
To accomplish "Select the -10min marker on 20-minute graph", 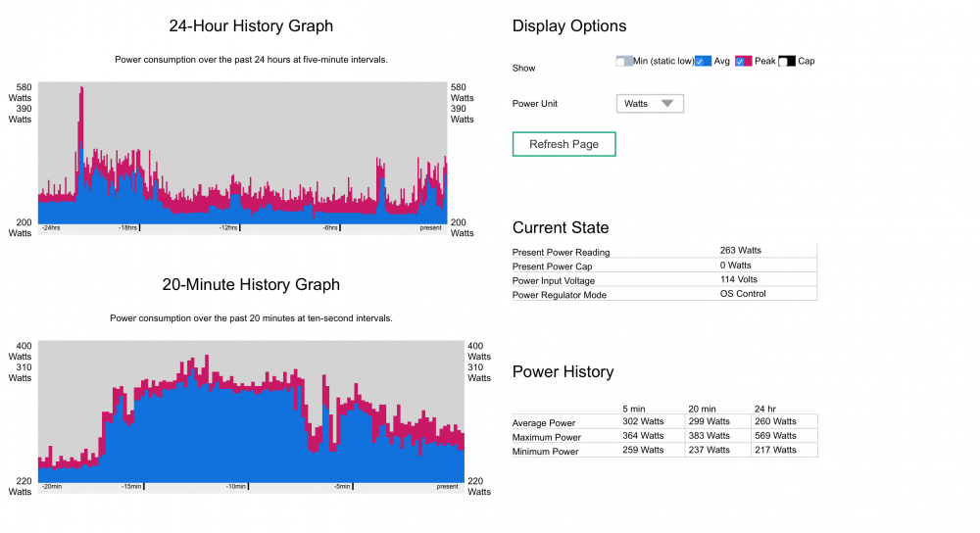I will pyautogui.click(x=235, y=487).
